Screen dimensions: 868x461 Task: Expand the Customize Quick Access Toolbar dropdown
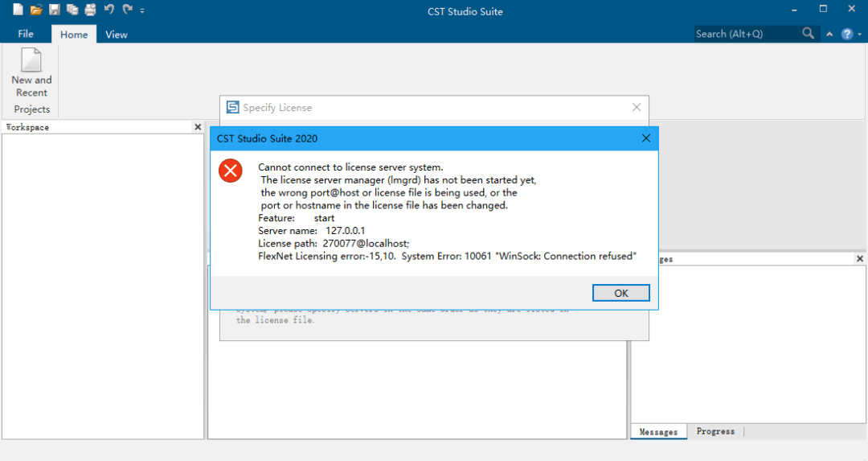pyautogui.click(x=142, y=11)
